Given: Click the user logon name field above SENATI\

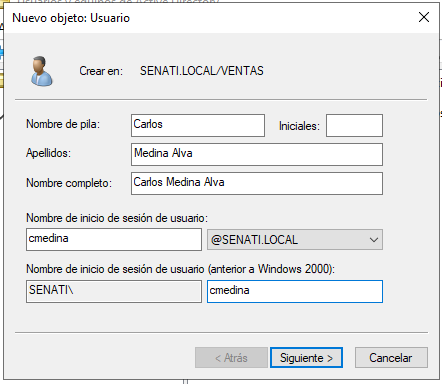Looking at the screenshot, I should tap(114, 239).
